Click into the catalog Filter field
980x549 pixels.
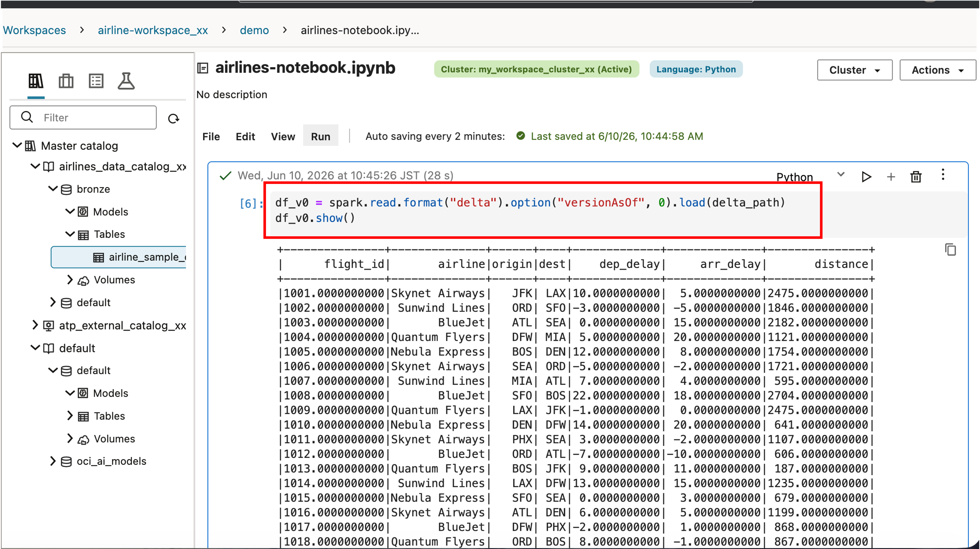point(83,117)
